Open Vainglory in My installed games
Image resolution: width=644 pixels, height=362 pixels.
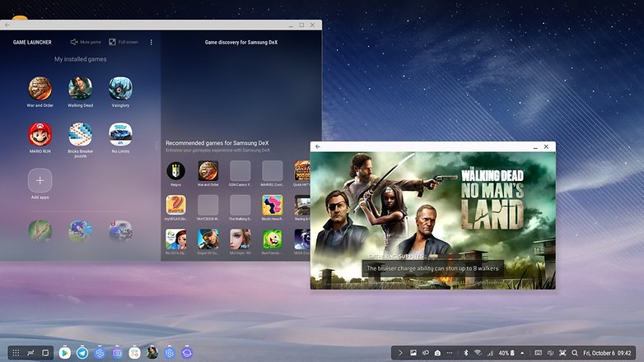[120, 88]
